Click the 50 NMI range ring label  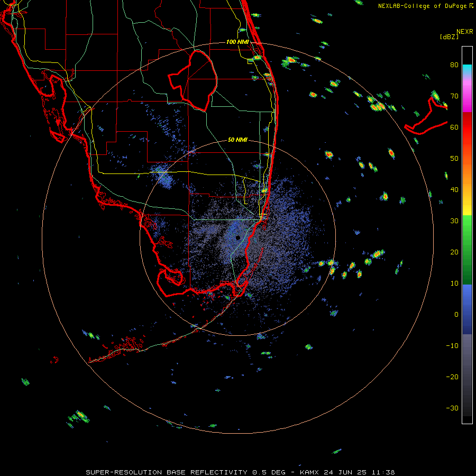click(237, 140)
